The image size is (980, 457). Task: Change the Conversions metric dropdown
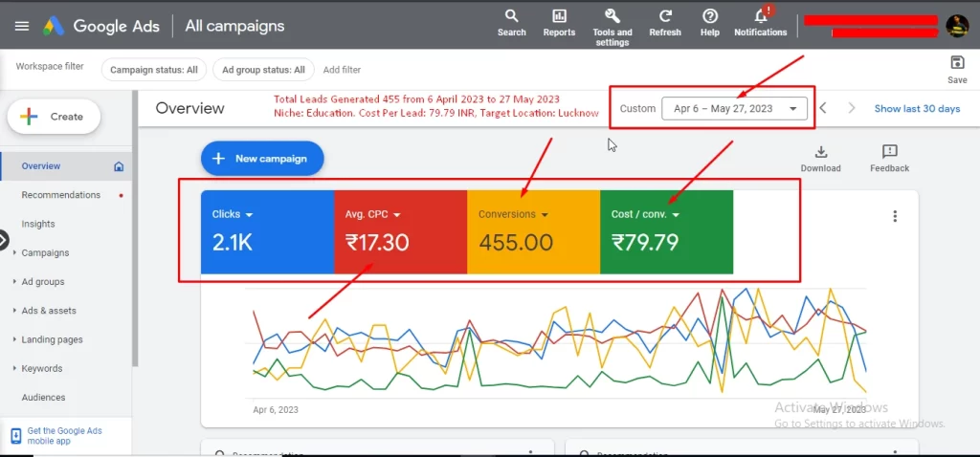(x=513, y=214)
